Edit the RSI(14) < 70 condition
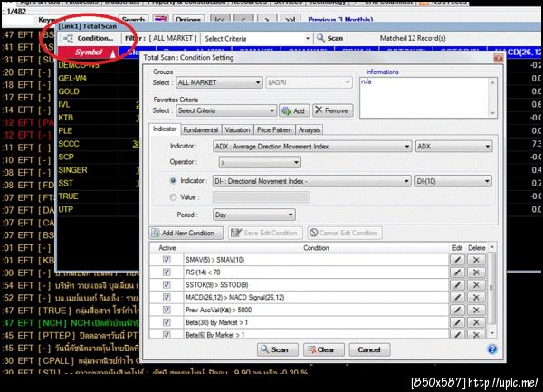Screen dimensions: 543x392 tap(457, 272)
